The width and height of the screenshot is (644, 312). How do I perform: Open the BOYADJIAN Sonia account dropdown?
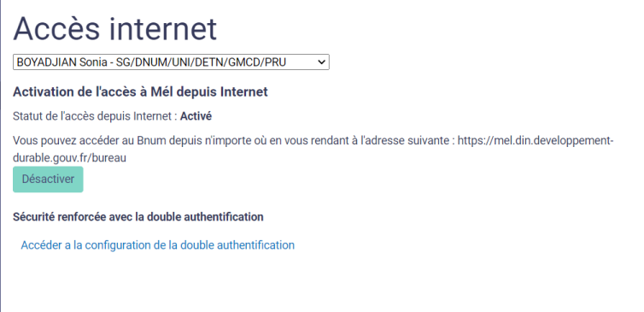[x=171, y=62]
